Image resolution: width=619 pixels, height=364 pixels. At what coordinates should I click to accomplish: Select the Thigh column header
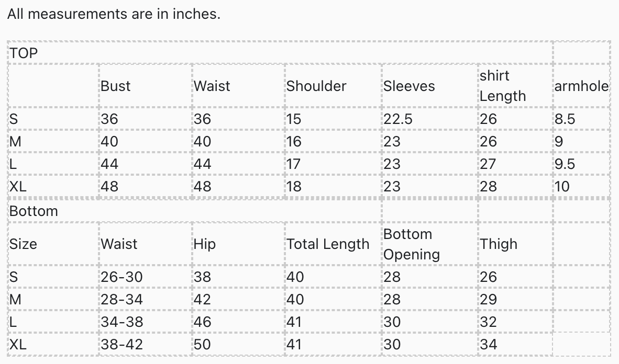[x=499, y=244]
